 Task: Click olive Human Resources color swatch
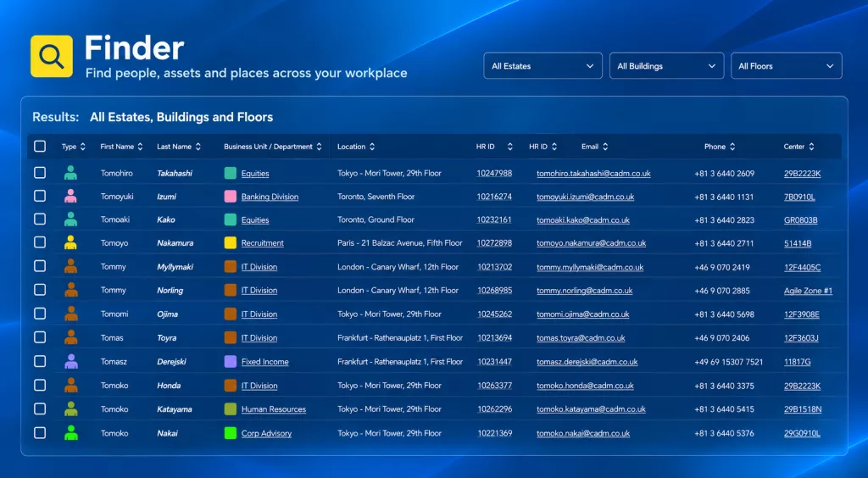click(x=231, y=409)
